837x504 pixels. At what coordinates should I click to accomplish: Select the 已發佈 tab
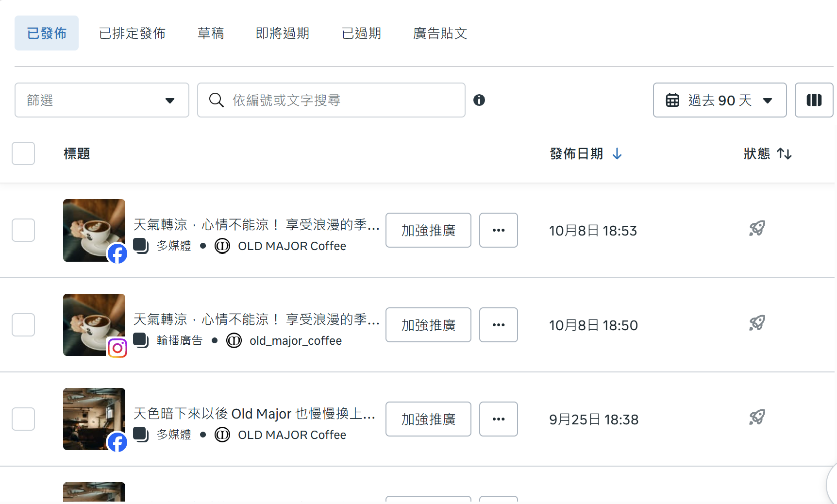(x=47, y=33)
